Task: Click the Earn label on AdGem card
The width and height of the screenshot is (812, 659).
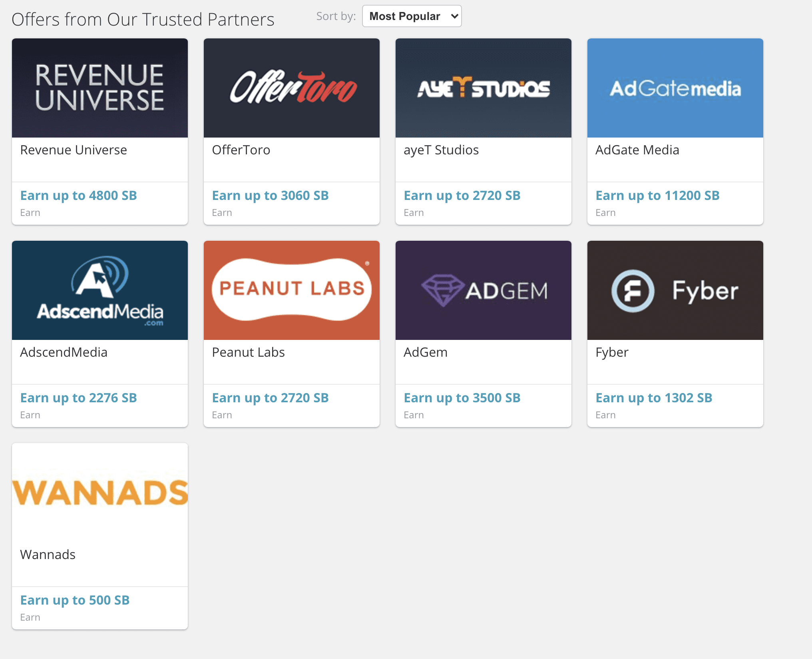Action: point(414,415)
